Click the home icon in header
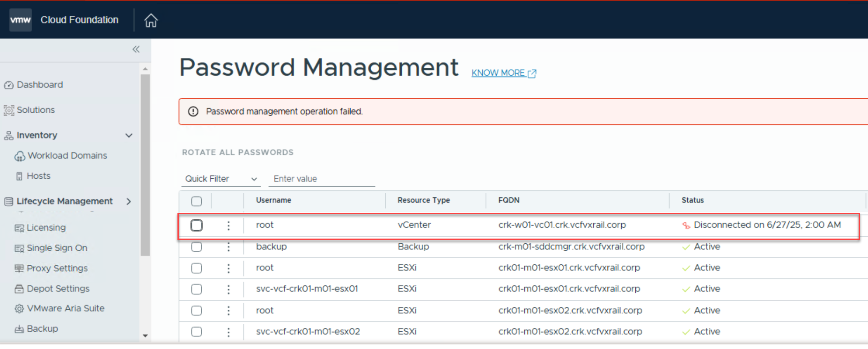 click(x=151, y=20)
